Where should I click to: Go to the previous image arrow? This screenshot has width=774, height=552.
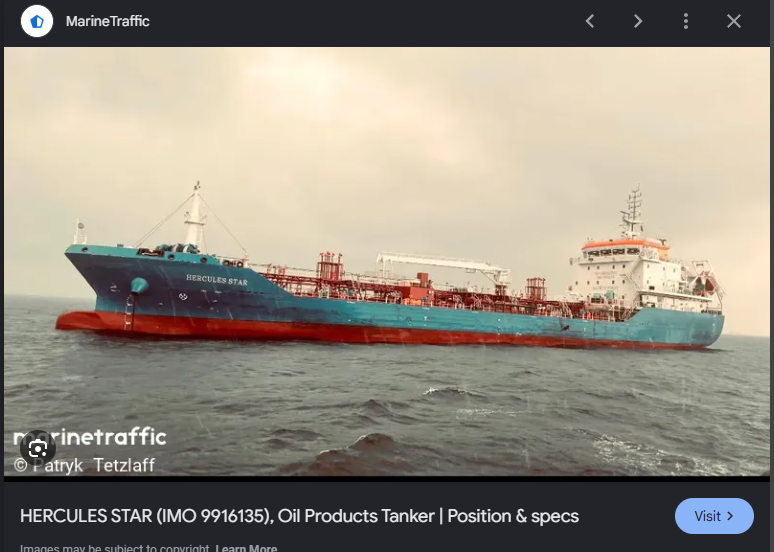(590, 21)
